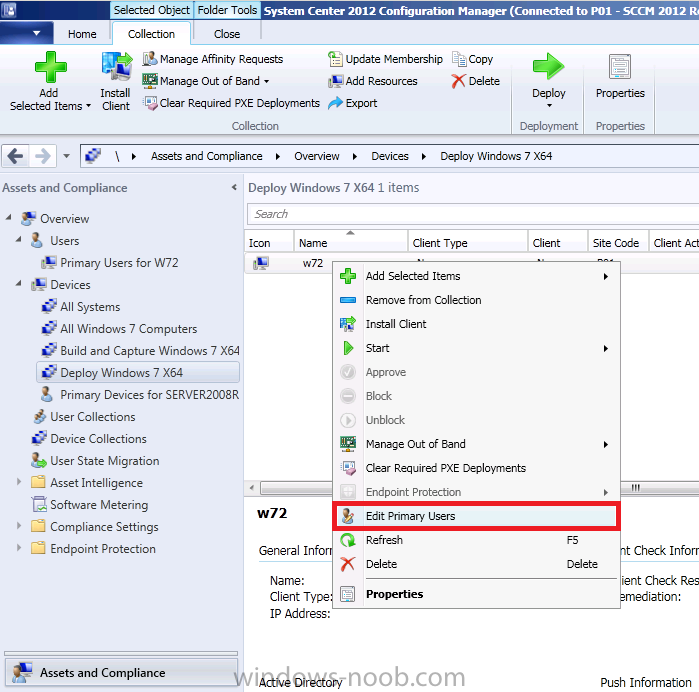Choose Properties in the context menu
The image size is (699, 692).
(476, 594)
